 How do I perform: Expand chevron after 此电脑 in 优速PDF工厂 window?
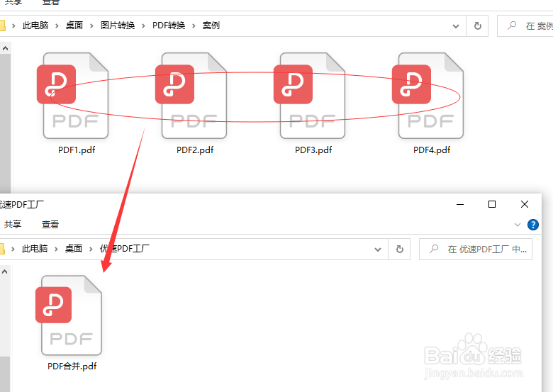pyautogui.click(x=56, y=249)
